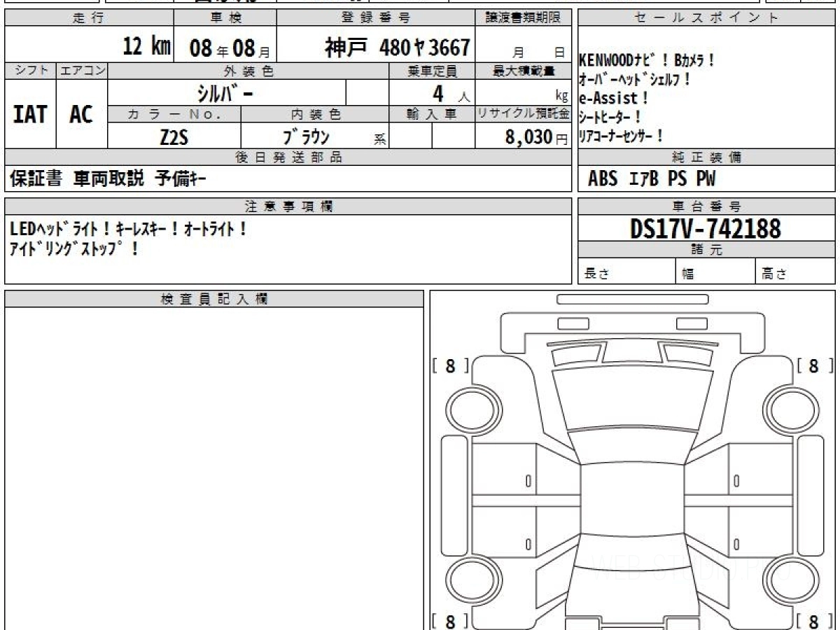Click the ABS エアB PS PW equipment line
The image size is (840, 630).
point(651,179)
